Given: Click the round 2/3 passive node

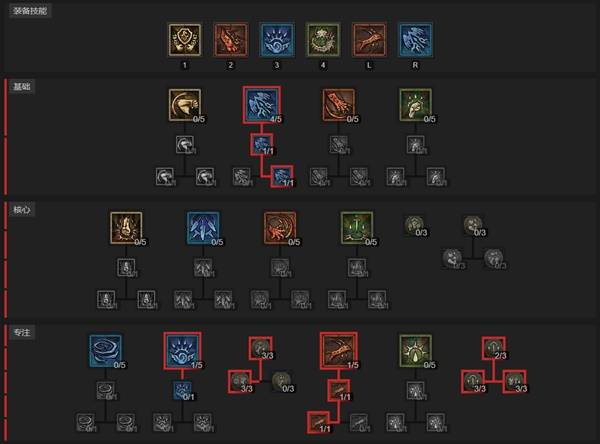Looking at the screenshot, I should click(x=494, y=348).
